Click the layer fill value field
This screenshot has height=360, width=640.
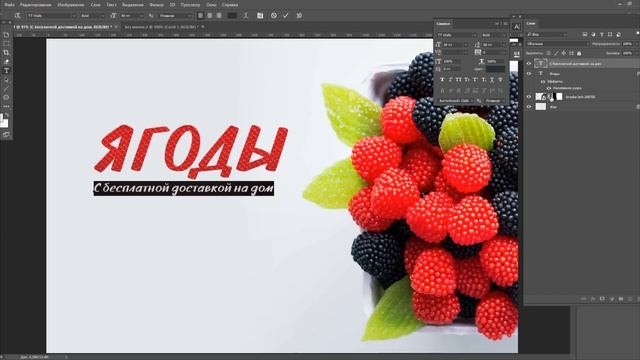(628, 53)
